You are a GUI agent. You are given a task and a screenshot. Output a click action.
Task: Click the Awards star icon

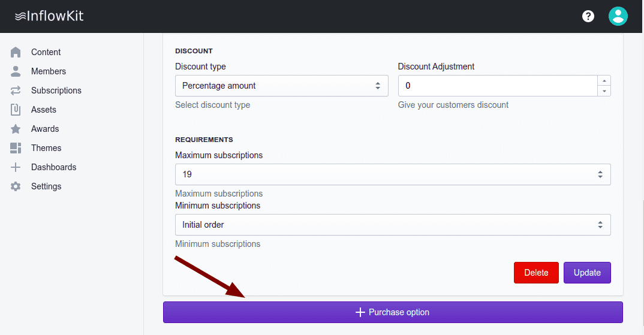point(16,129)
